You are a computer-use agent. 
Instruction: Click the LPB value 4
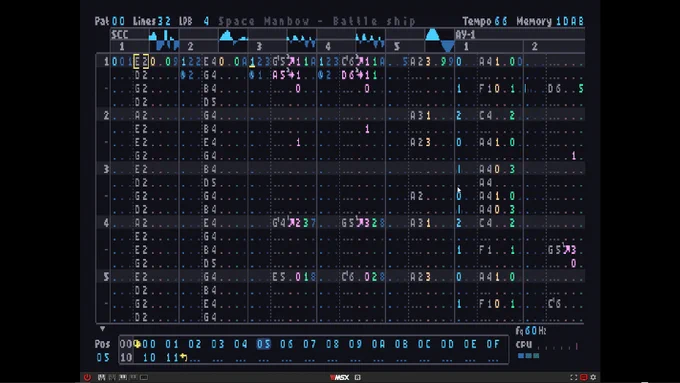pyautogui.click(x=206, y=21)
